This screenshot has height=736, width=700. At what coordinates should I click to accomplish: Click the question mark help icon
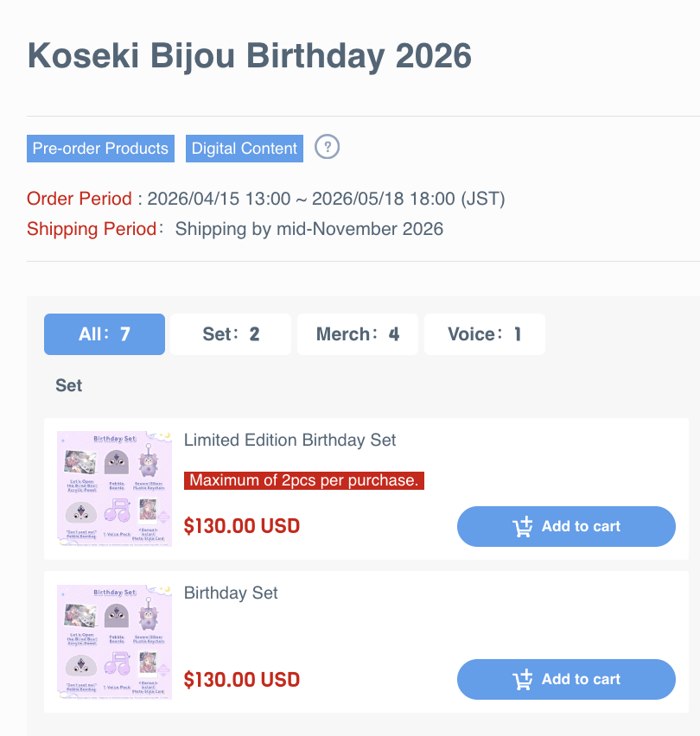pyautogui.click(x=327, y=147)
